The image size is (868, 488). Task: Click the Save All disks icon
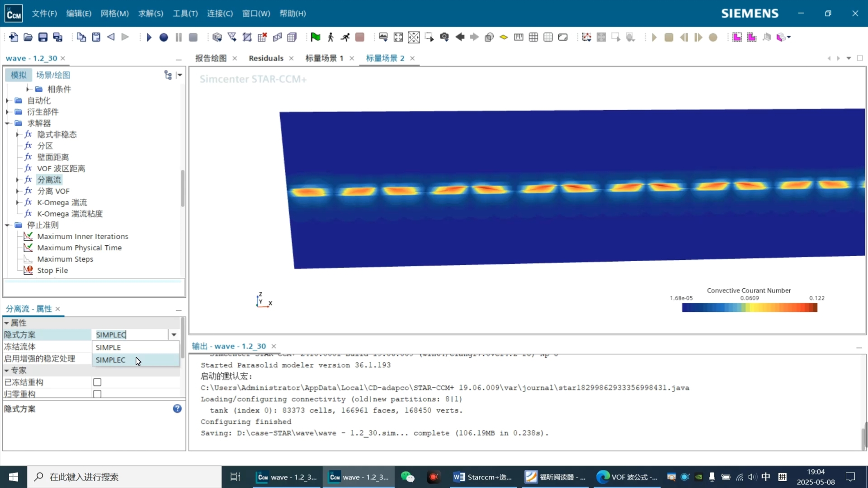57,38
